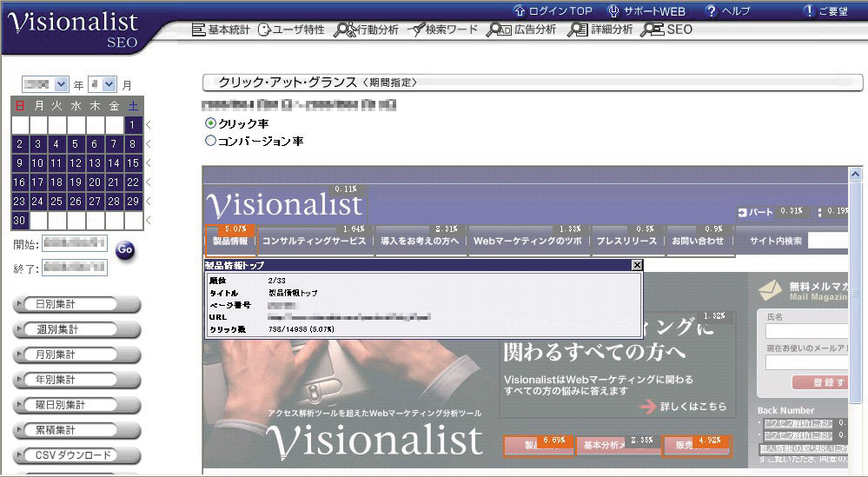Select calendar day 30
This screenshot has height=477, width=868.
[x=19, y=220]
